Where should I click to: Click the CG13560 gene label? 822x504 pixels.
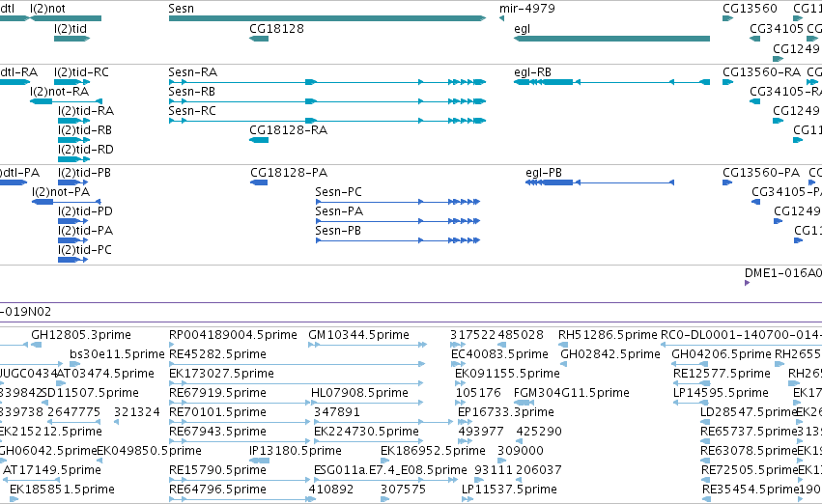click(x=750, y=9)
